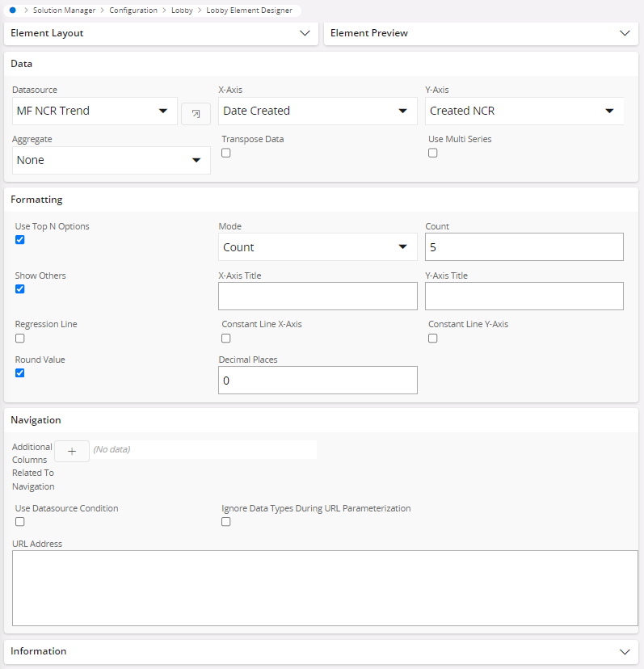Expand the Information section
The width and height of the screenshot is (644, 669).
[625, 651]
